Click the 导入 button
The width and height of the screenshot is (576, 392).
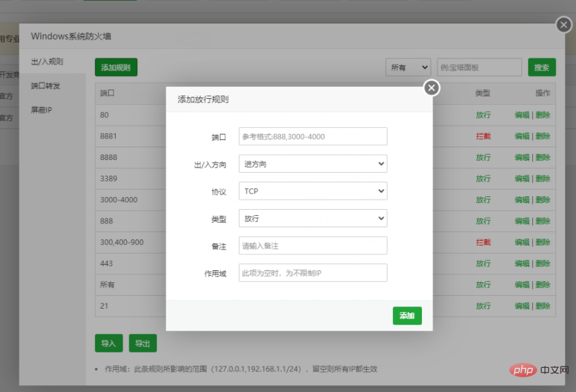click(109, 343)
